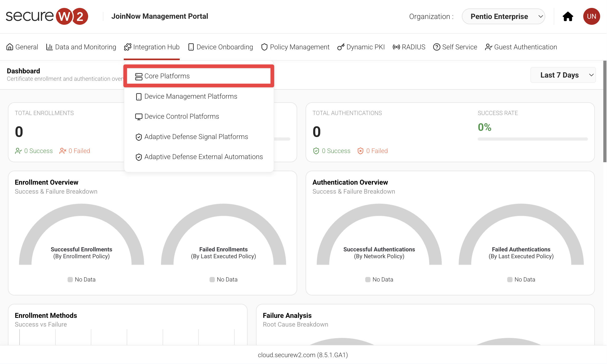Viewport: 607px width, 364px height.
Task: Click the Device Management Platforms tablet icon
Action: pyautogui.click(x=139, y=97)
